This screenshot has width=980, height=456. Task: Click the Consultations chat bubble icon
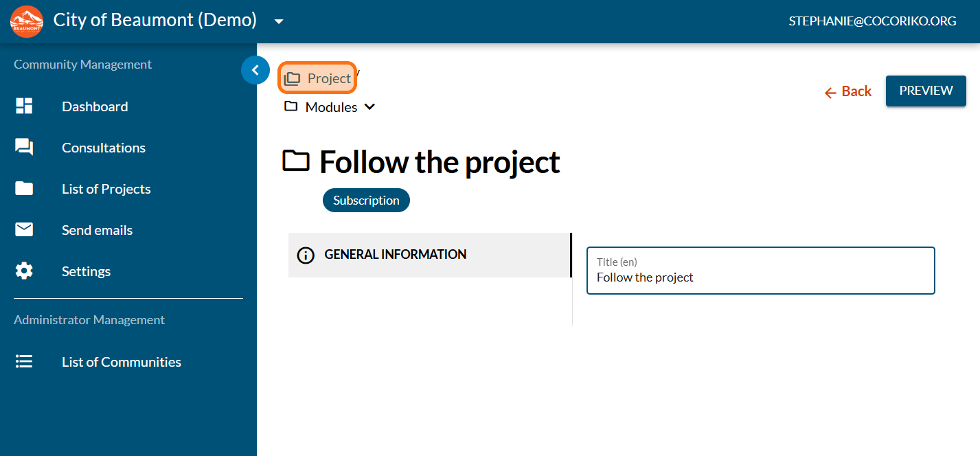coord(24,148)
